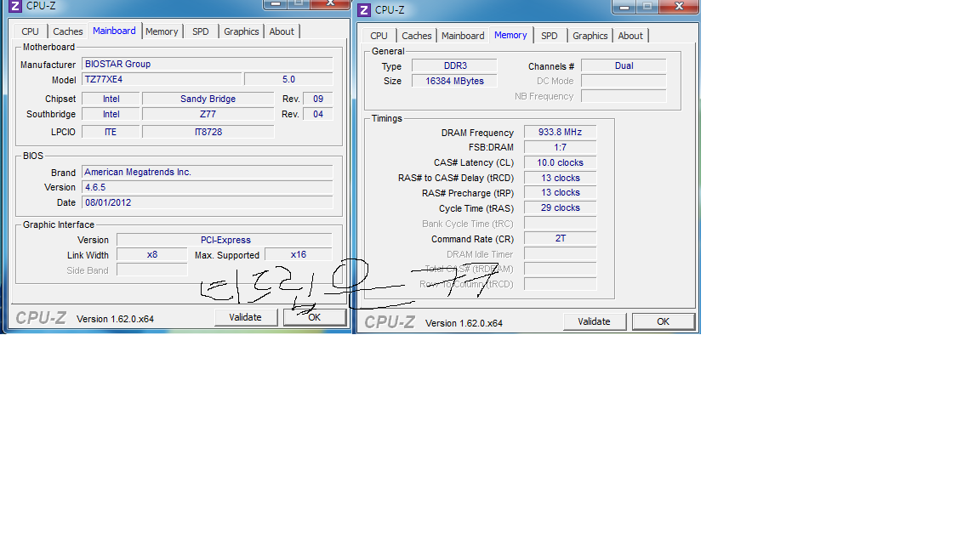Screen dimensions: 980x551
Task: Show the Graphics tab in the Memory window
Action: (x=590, y=36)
